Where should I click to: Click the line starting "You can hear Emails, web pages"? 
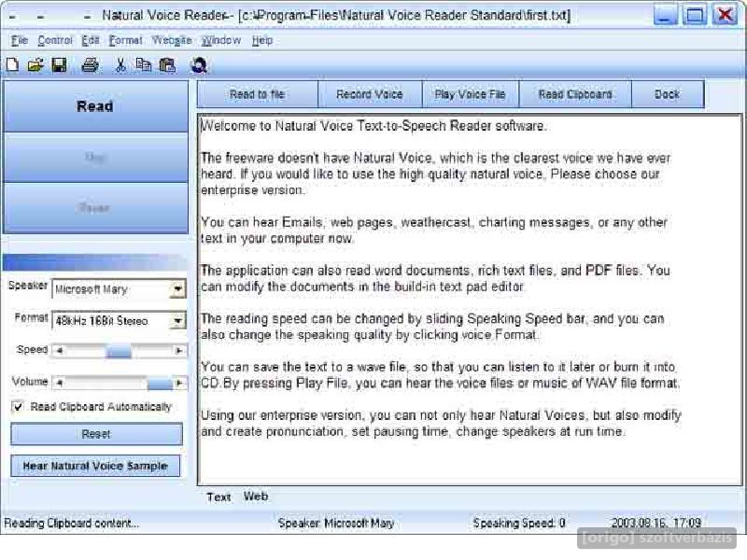[x=434, y=222]
